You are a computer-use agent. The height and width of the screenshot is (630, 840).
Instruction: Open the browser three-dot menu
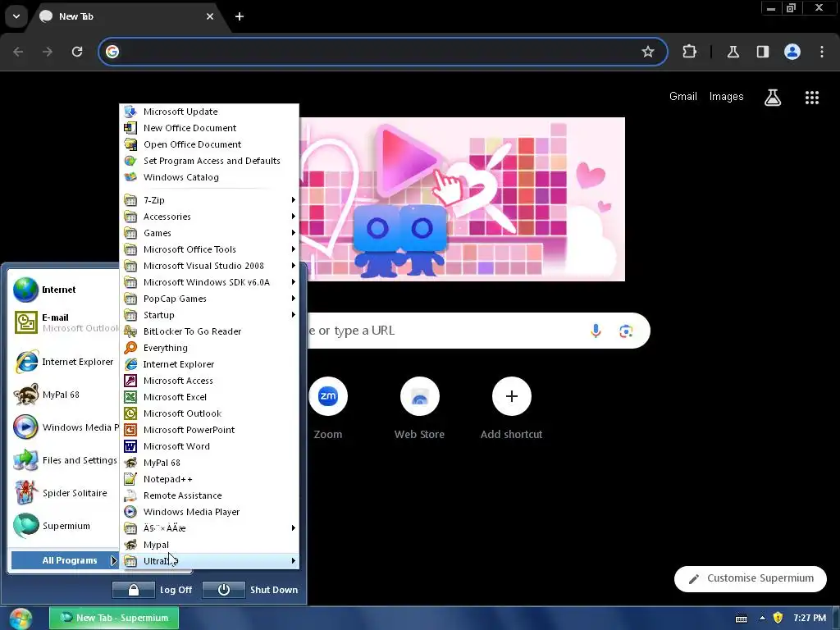pos(822,52)
